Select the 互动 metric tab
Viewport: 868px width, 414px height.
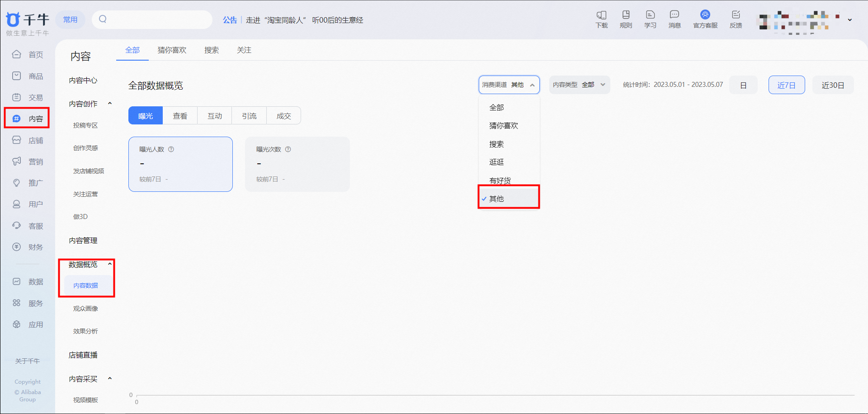tap(215, 116)
